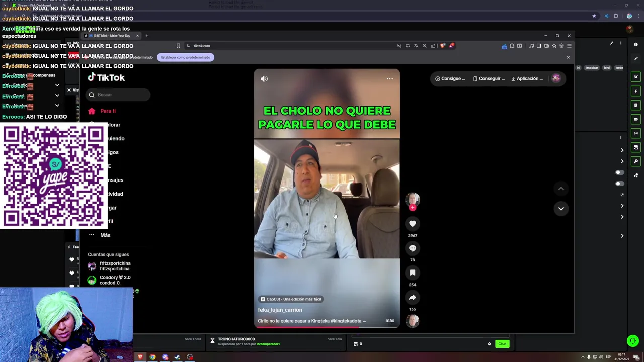Click the 'jescobar' tag chip in Kick dashboard
Viewport: 644px width, 362px height.
pyautogui.click(x=592, y=68)
